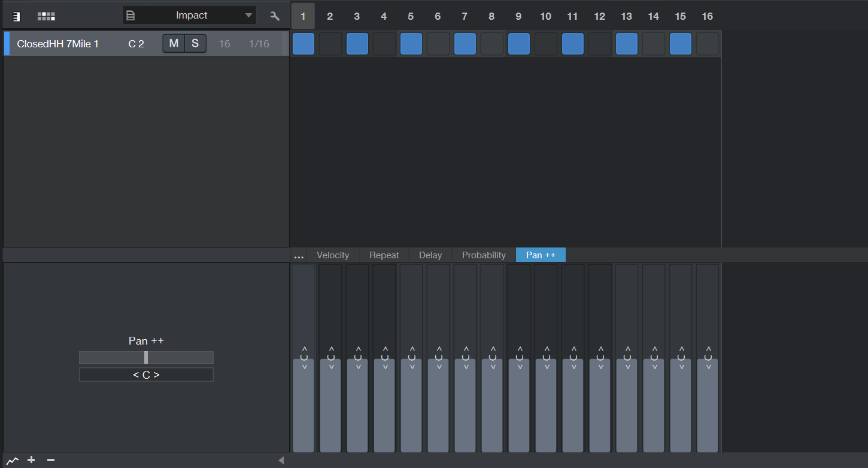This screenshot has width=868, height=468.
Task: Toggle off step 1 of hi-hat lane
Action: click(x=304, y=44)
